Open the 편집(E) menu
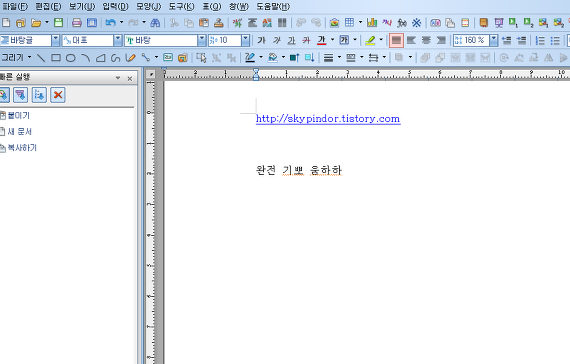The height and width of the screenshot is (364, 570). 48,7
